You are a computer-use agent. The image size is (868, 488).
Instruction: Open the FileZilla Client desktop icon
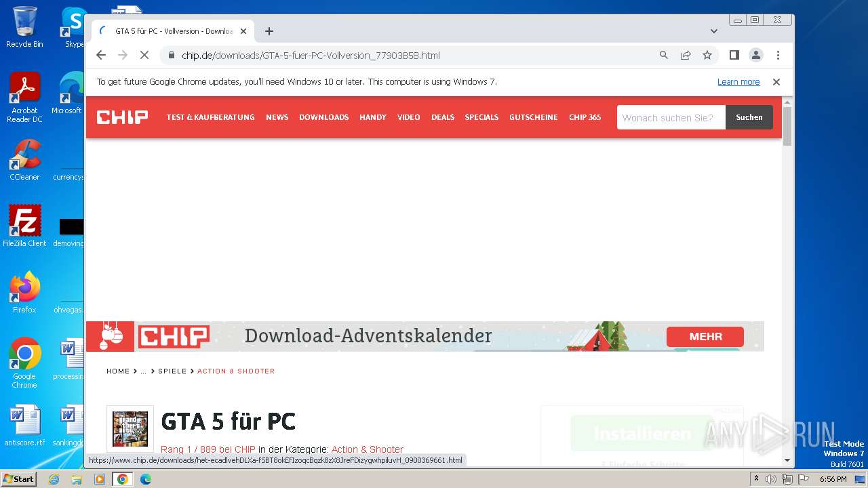[24, 226]
